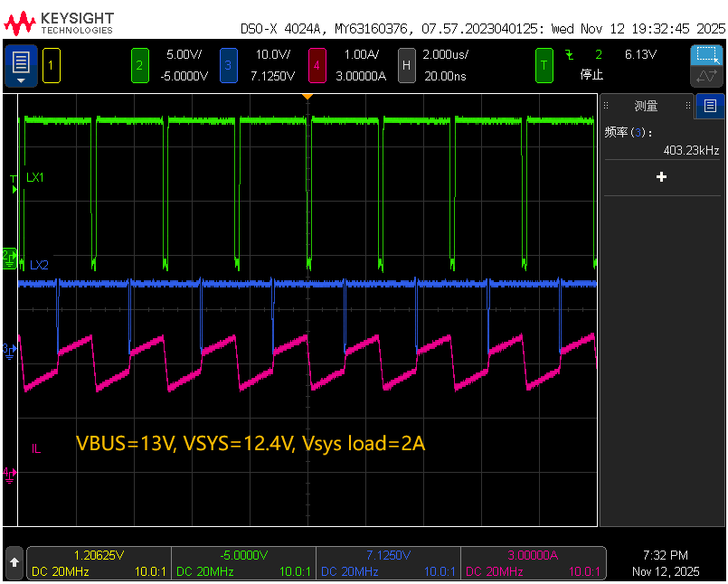
Task: Click channel 3 scale 10.0V/
Action: 273,55
